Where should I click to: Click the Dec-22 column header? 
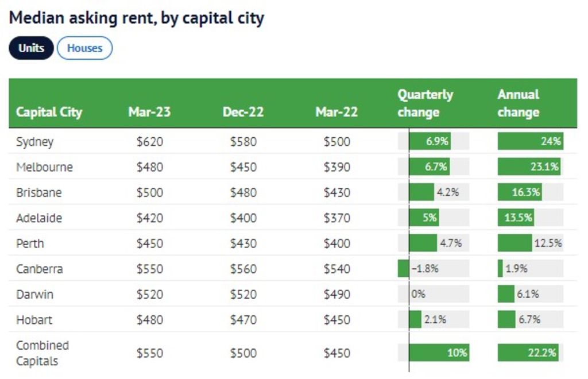(x=241, y=112)
